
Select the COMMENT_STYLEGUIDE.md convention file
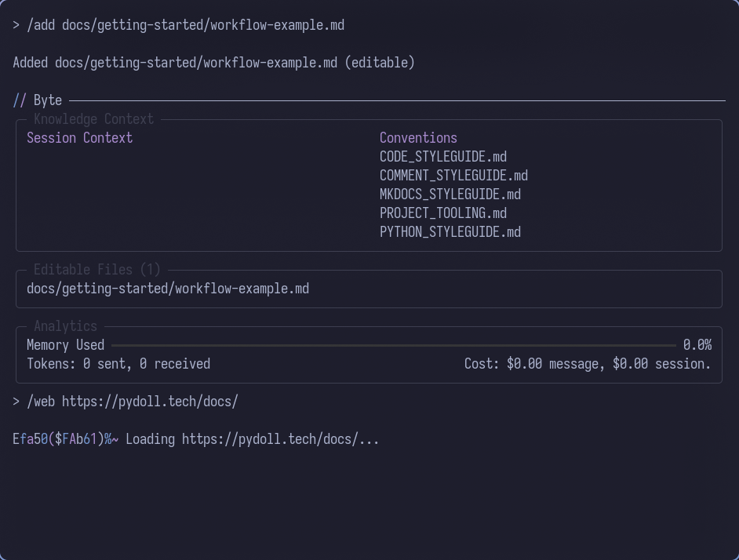453,175
